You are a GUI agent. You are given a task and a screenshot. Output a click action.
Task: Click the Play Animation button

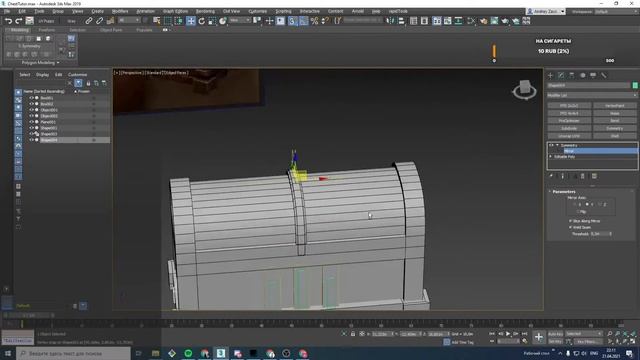[x=508, y=334]
